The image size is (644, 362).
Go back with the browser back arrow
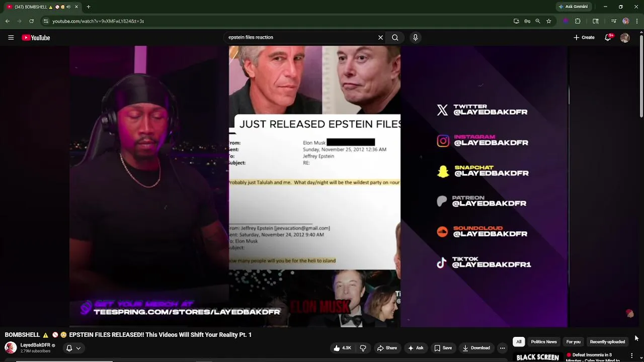click(x=8, y=21)
